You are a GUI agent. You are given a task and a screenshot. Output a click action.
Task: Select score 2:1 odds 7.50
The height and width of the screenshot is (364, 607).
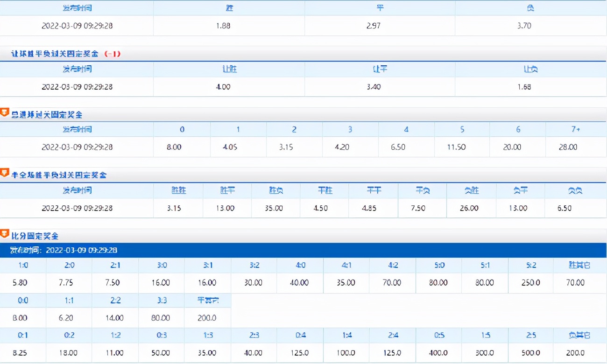112,283
